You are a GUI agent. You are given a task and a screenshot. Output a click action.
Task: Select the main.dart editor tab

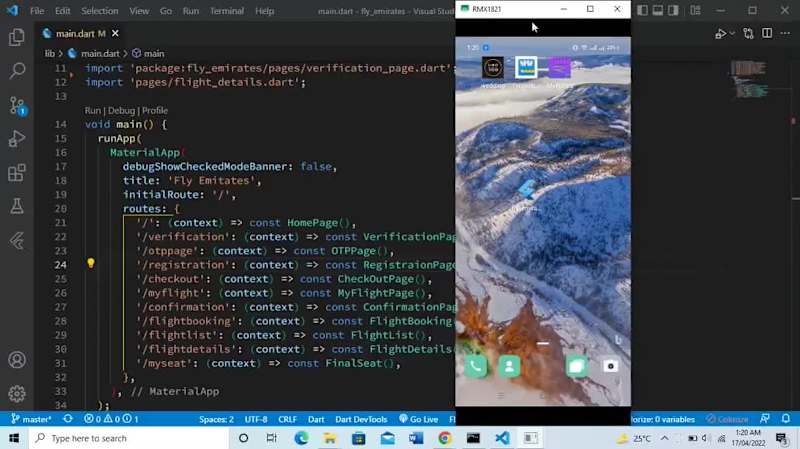81,33
